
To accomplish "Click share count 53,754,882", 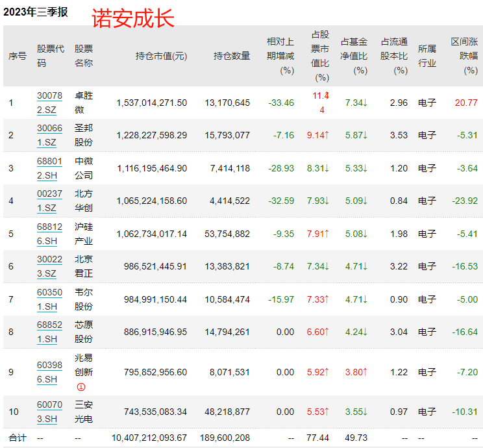I will click(227, 234).
